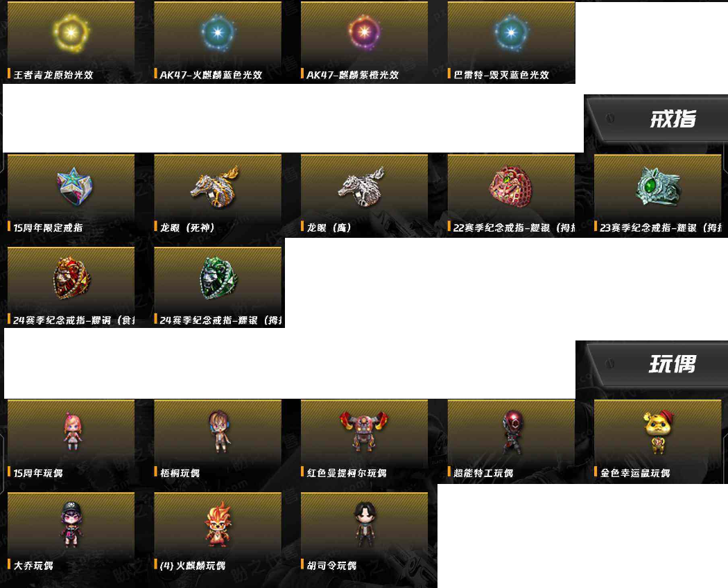Select the 火麒麟玩偶 flame creature doll
The width and height of the screenshot is (728, 588).
pyautogui.click(x=218, y=524)
